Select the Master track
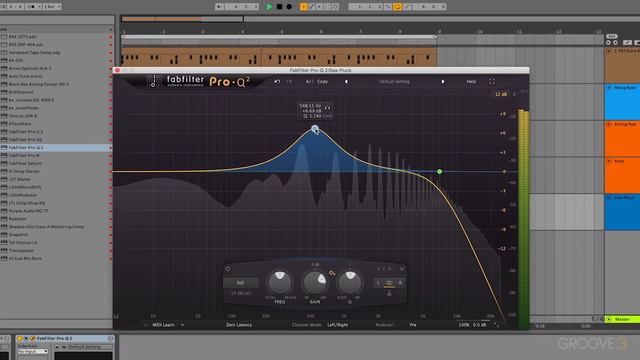This screenshot has width=640, height=360. (622, 319)
